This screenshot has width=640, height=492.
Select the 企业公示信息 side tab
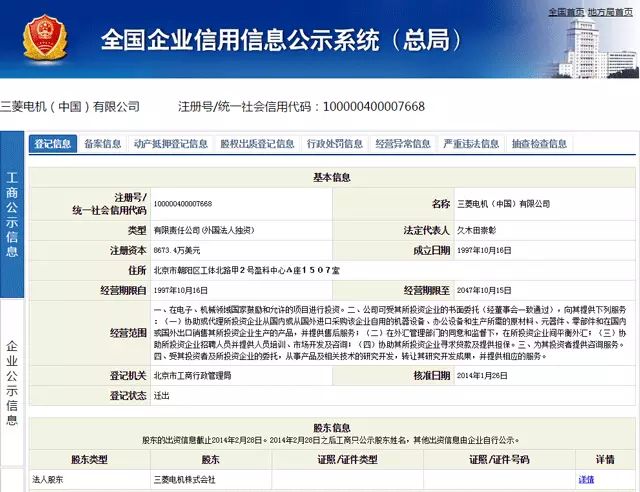(12, 383)
